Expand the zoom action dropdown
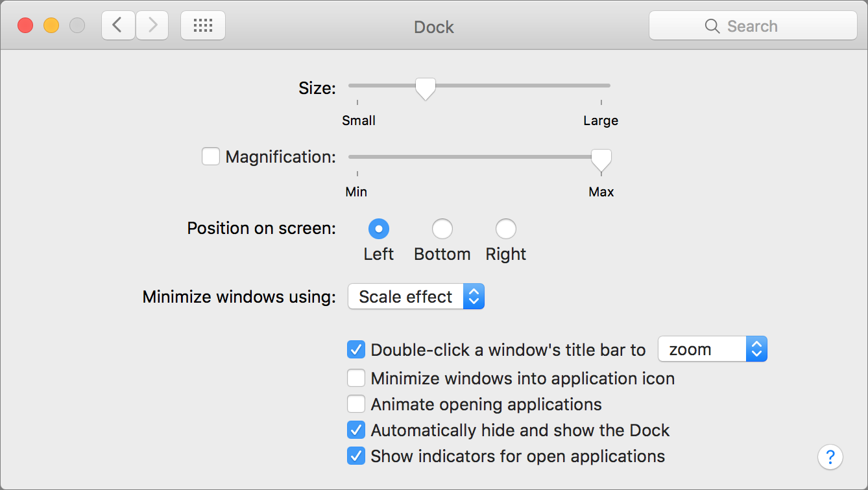 (x=712, y=349)
